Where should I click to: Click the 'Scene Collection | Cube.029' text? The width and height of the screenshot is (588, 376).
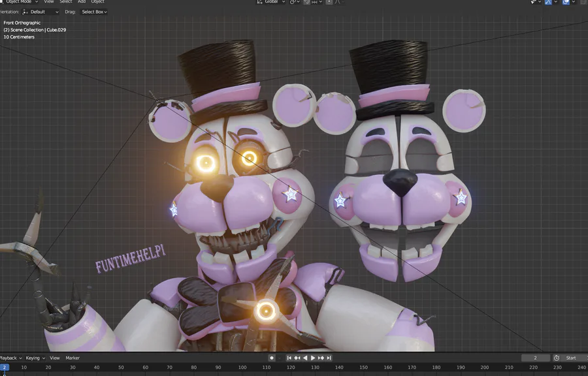(39, 30)
